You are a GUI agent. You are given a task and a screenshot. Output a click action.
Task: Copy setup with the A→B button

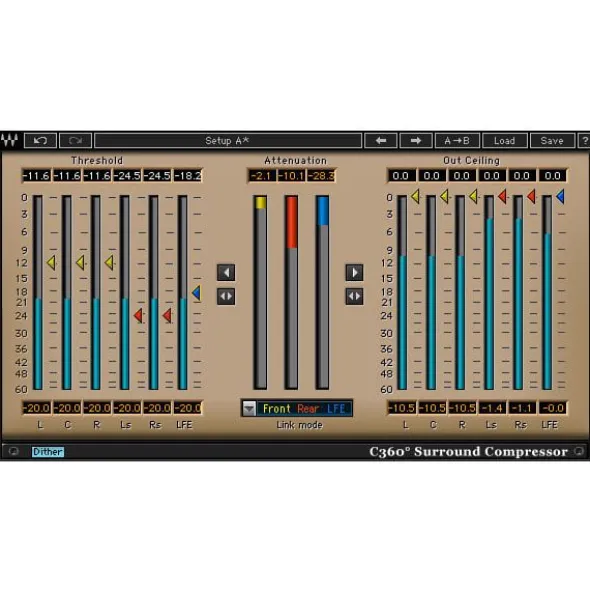coord(457,141)
